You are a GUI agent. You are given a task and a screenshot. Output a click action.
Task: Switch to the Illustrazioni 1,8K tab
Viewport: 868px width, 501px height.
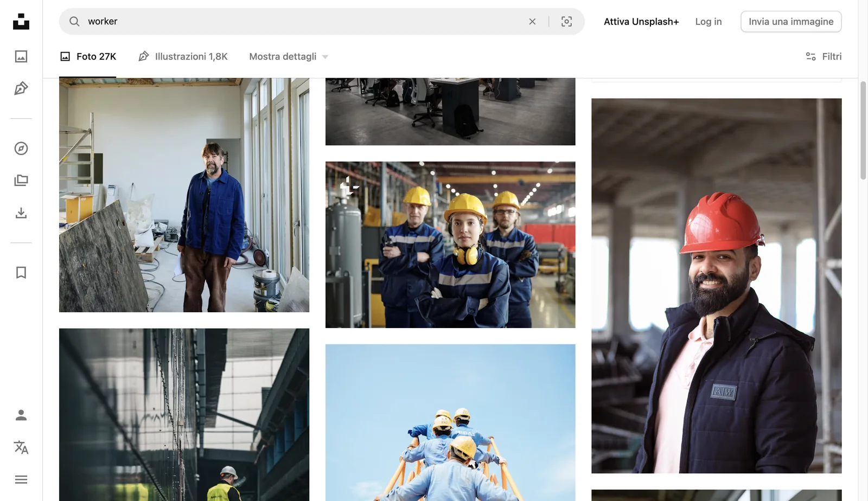[x=183, y=56]
